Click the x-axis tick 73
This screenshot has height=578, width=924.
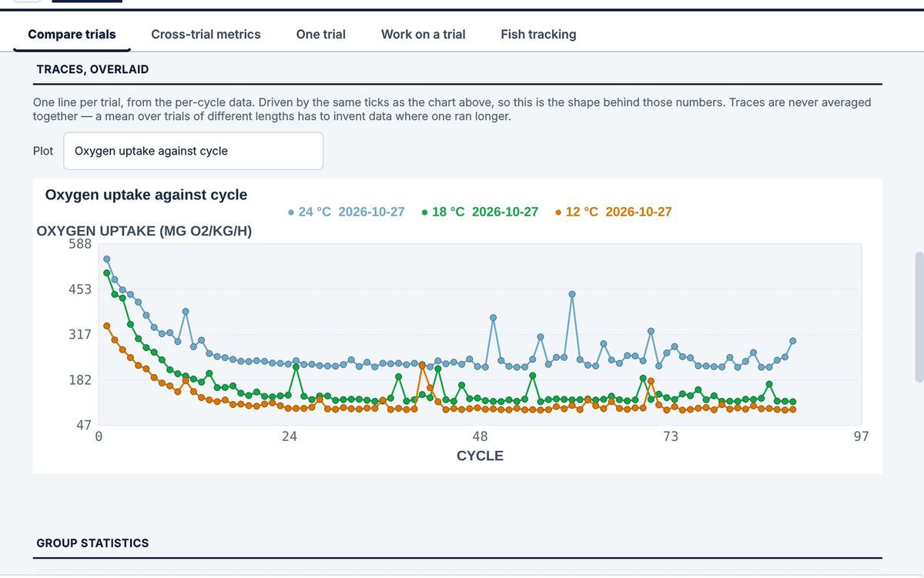tap(671, 436)
